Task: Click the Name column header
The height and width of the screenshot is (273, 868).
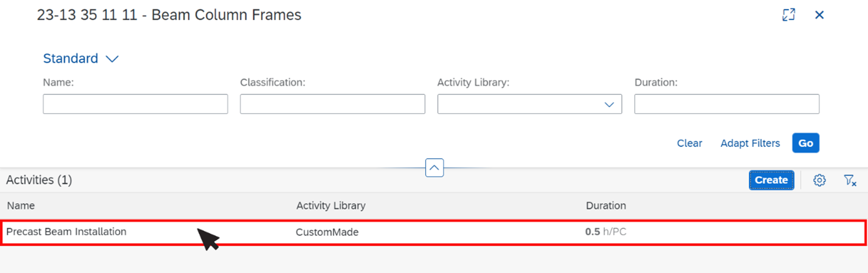Action: pos(21,206)
